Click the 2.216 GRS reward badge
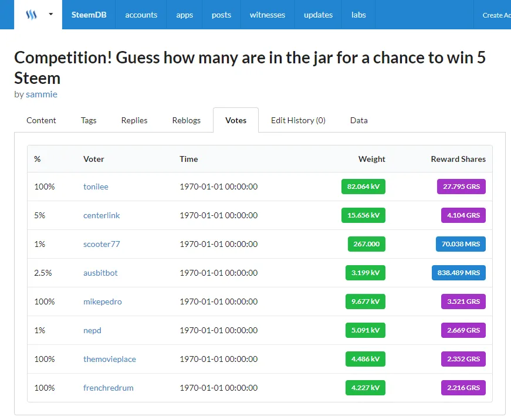This screenshot has height=420, width=511. pyautogui.click(x=463, y=388)
